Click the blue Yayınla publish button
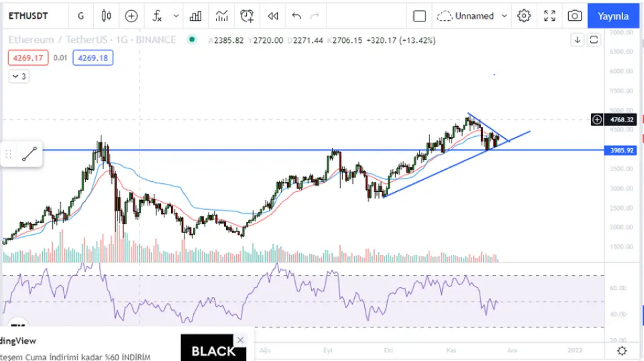This screenshot has height=361, width=644. 613,15
